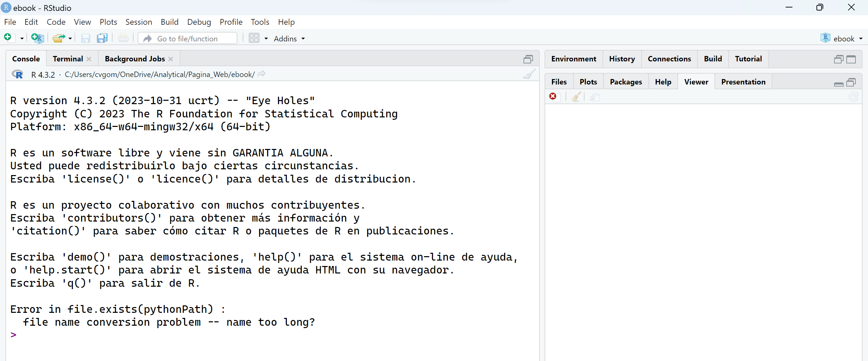Click the red stop icon in Viewer
868x361 pixels.
click(553, 97)
